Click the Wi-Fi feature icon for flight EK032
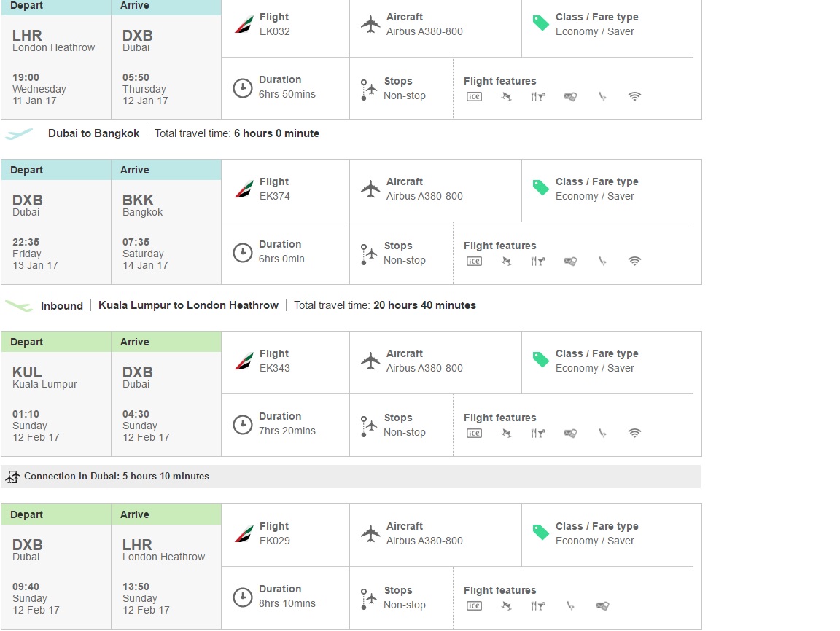This screenshot has width=840, height=631. tap(634, 96)
